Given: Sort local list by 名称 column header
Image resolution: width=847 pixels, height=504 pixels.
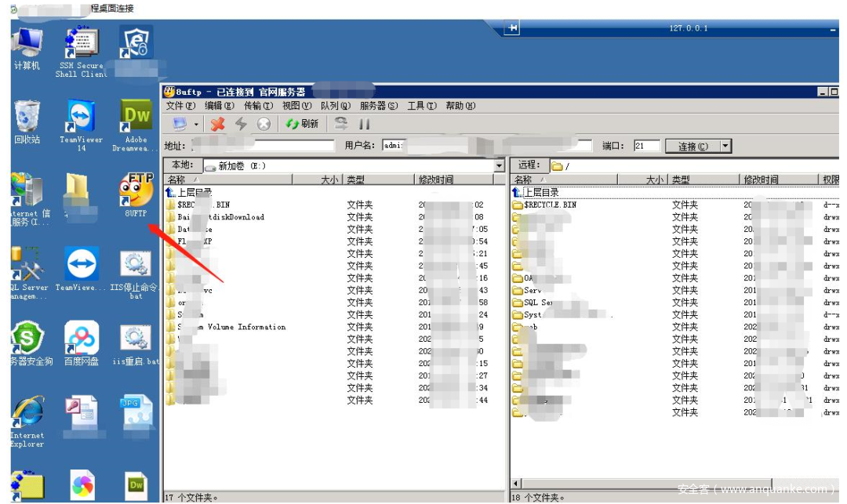Looking at the screenshot, I should pos(228,179).
